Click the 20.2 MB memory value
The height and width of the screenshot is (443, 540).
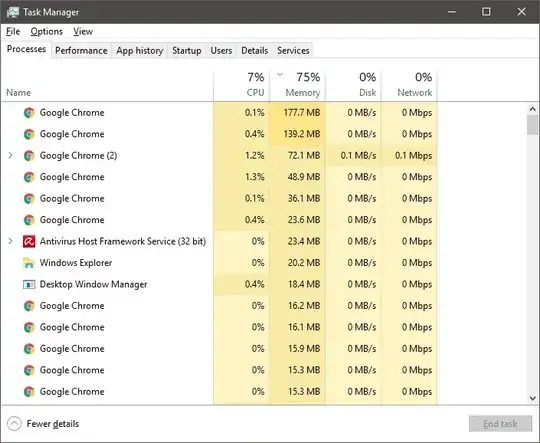pyautogui.click(x=304, y=263)
